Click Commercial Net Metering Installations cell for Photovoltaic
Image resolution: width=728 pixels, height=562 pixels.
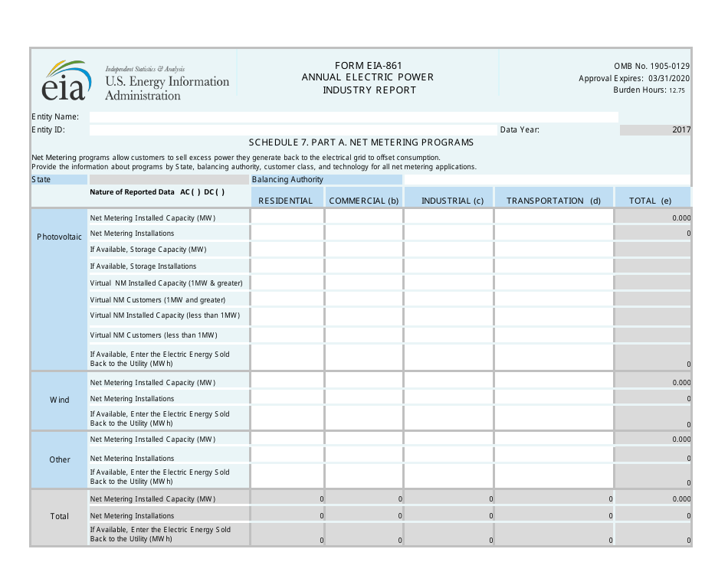click(x=363, y=233)
